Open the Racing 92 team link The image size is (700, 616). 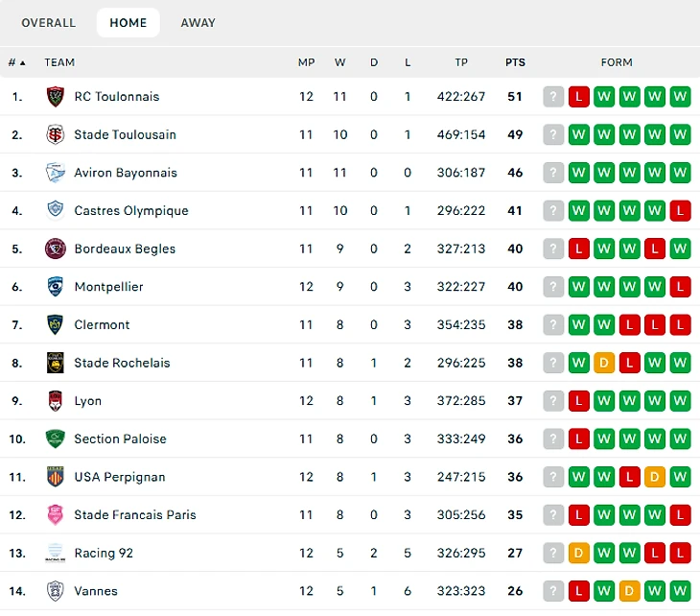click(x=104, y=553)
